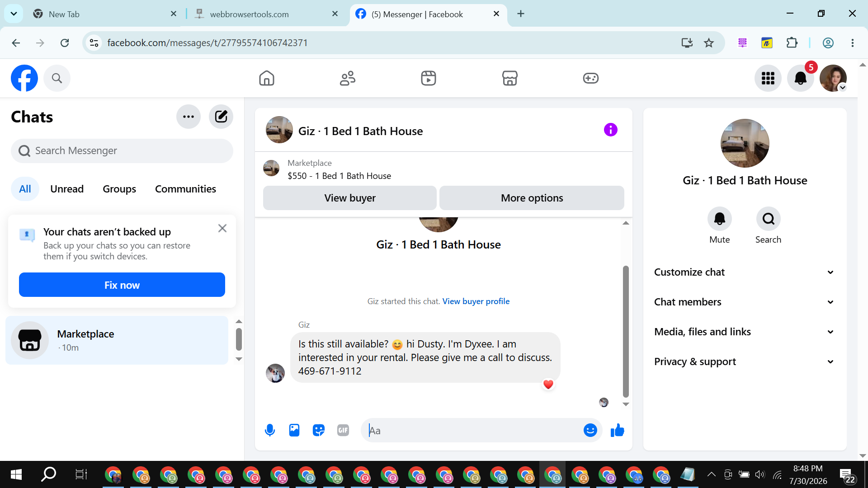
Task: Open Chrome's three-dot menu
Action: tap(853, 43)
